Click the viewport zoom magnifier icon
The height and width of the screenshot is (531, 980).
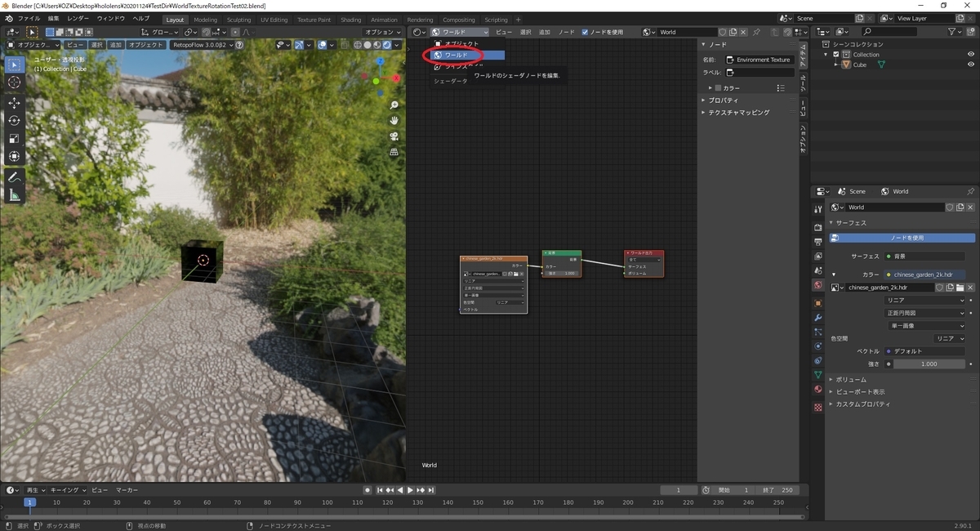[x=394, y=105]
